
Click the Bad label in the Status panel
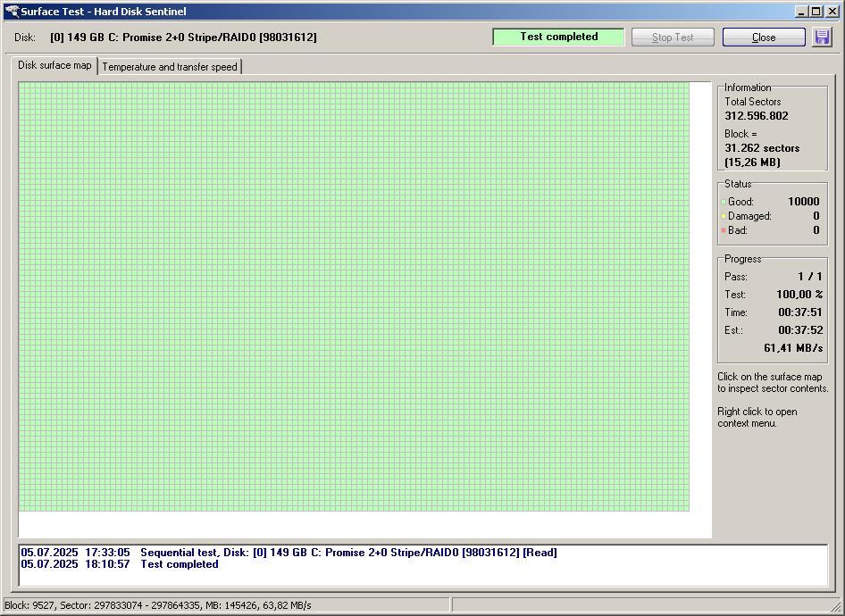(738, 230)
